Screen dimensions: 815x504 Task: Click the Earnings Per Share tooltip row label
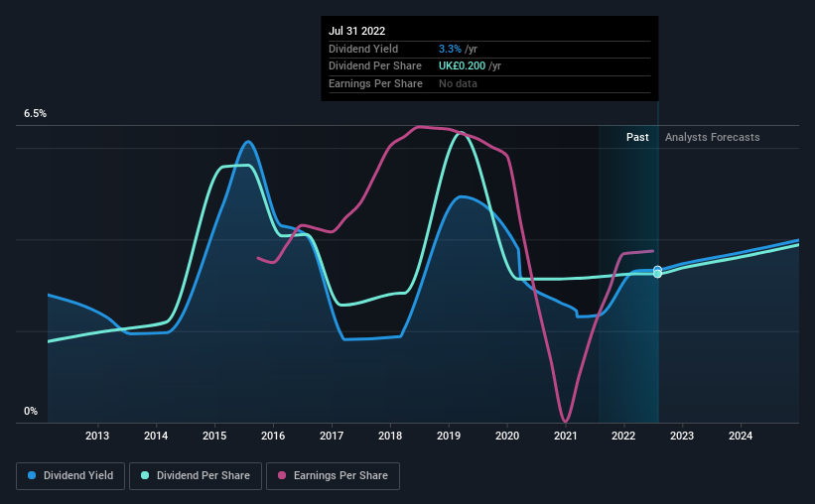375,83
